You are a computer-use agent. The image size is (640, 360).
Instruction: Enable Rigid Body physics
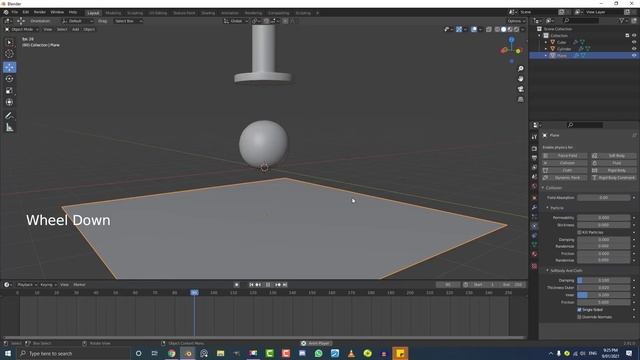point(613,170)
